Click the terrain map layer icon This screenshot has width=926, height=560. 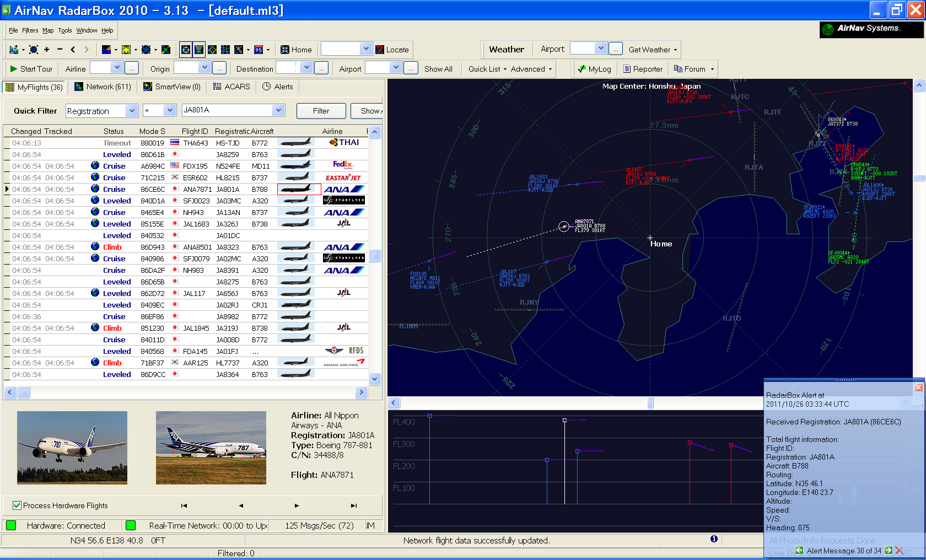click(107, 50)
